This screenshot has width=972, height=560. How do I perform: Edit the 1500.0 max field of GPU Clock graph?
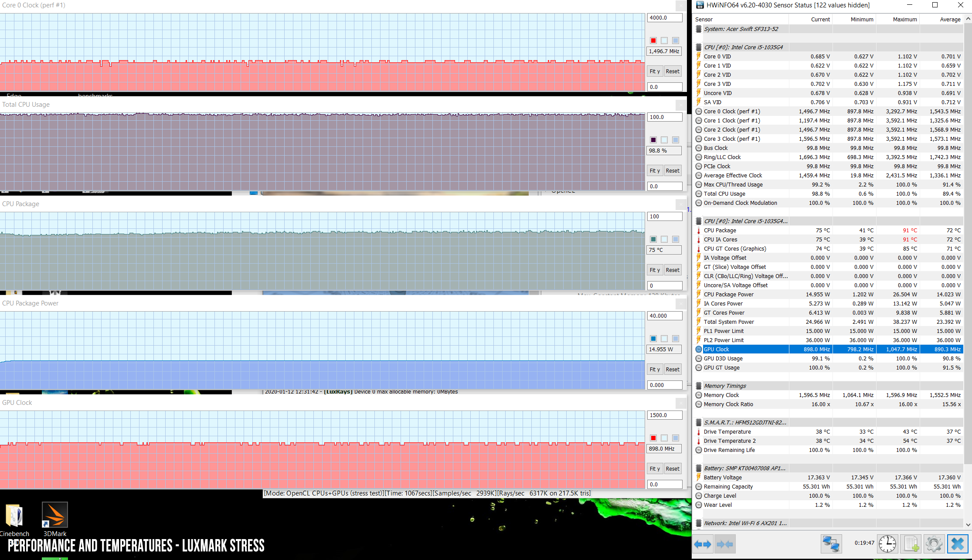[664, 415]
